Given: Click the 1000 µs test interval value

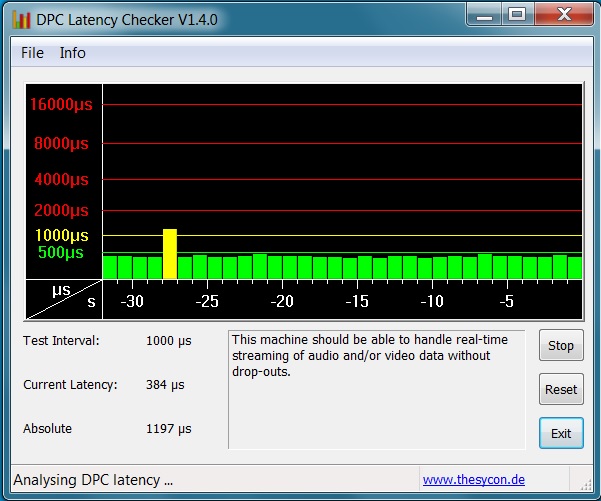Looking at the screenshot, I should point(169,340).
